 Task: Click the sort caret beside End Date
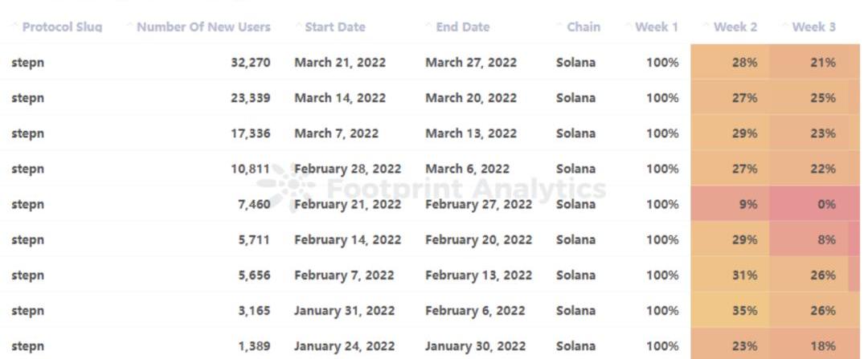(x=429, y=27)
